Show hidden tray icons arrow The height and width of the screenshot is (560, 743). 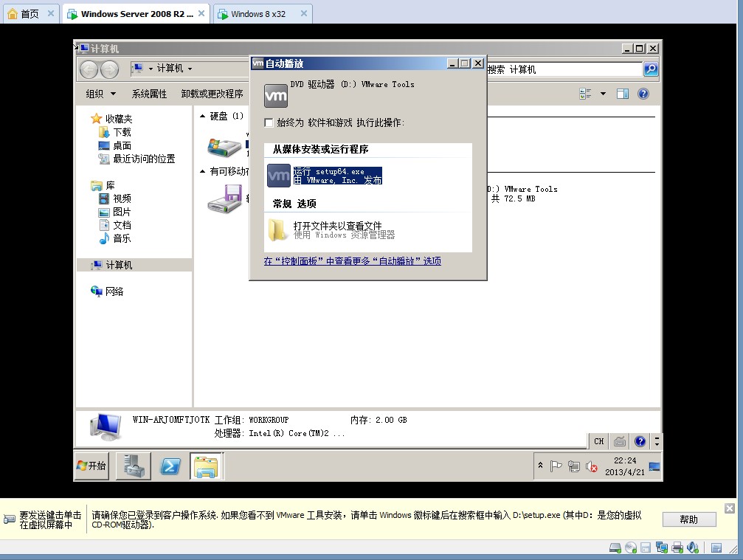pos(540,466)
